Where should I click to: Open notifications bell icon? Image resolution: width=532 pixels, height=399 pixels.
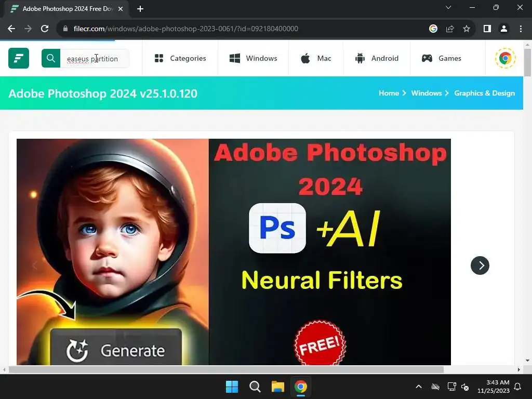point(518,387)
